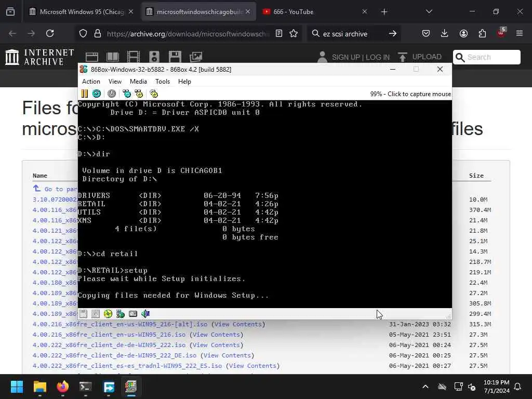This screenshot has width=532, height=399.
Task: Open a new Firefox tab
Action: (x=384, y=11)
